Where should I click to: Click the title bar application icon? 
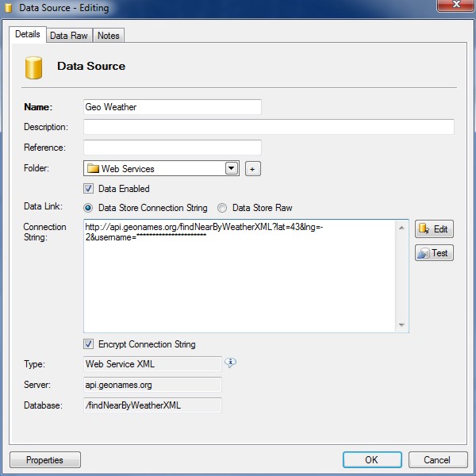(x=10, y=9)
